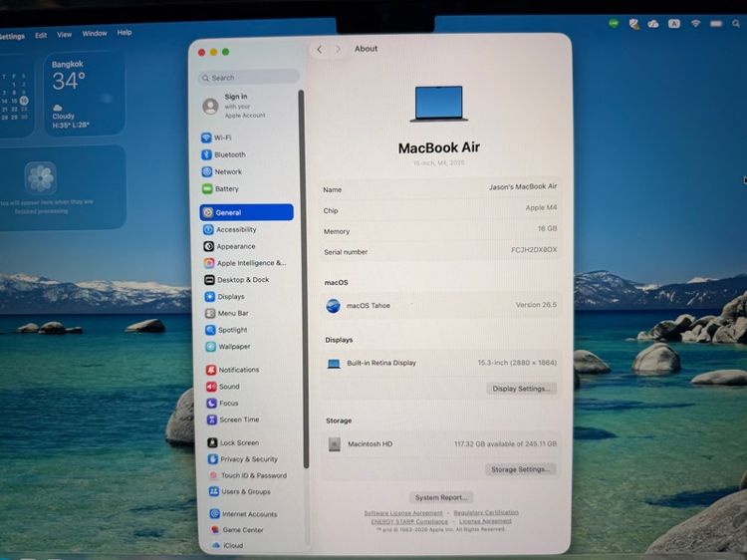Click the battery icon in menu bar
This screenshot has height=560, width=747.
(716, 23)
